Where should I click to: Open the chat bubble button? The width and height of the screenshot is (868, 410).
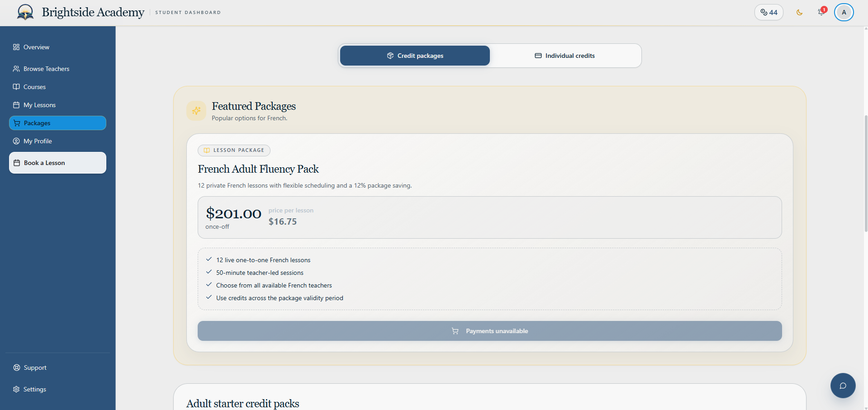pos(843,386)
